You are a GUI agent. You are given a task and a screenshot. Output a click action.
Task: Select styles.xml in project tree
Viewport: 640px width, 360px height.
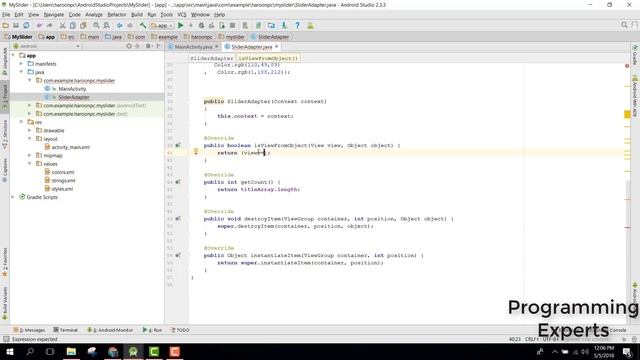pos(62,189)
